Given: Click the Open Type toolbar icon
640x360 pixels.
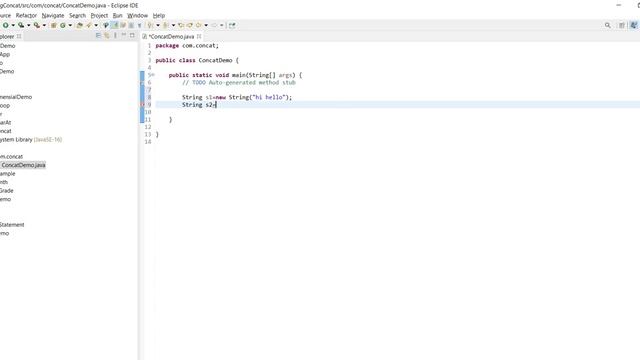Looking at the screenshot, I should [x=79, y=25].
